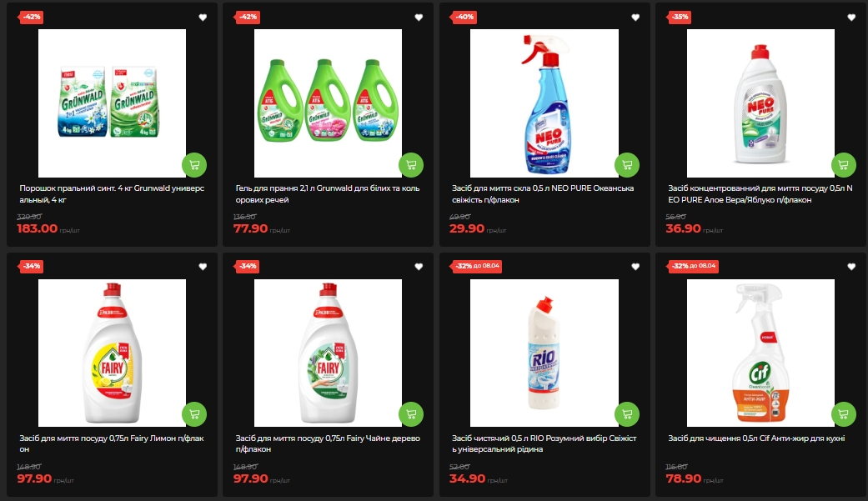868x501 pixels.
Task: Favorite the Grunwald washing powder with heart
Action: 203,18
